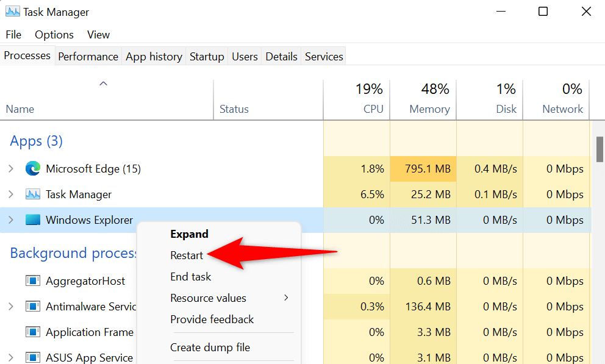The width and height of the screenshot is (605, 364).
Task: Click the Task Manager process icon
Action: click(x=33, y=195)
